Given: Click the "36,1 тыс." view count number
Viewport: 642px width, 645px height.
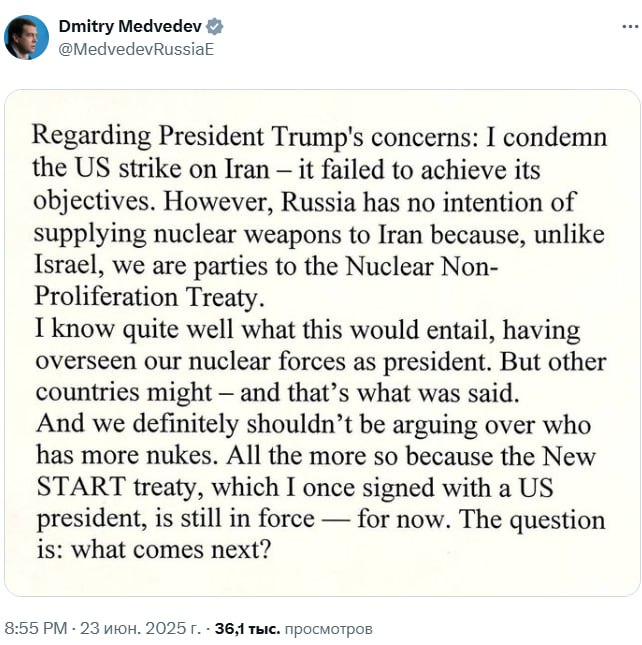Looking at the screenshot, I should (x=247, y=629).
